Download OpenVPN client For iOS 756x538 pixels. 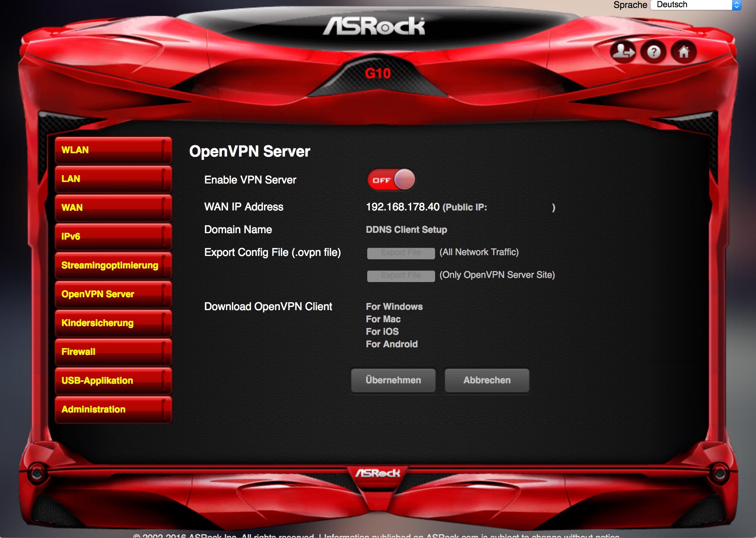(x=382, y=332)
